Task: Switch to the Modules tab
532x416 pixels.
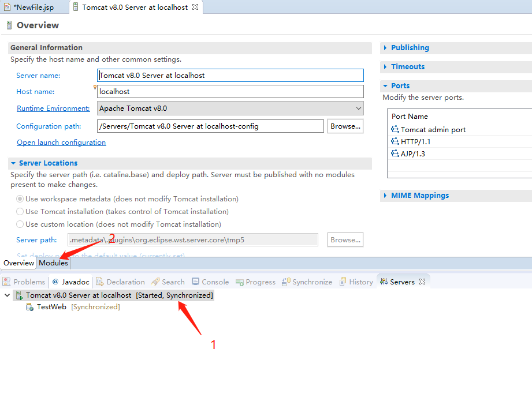Action: [x=53, y=263]
